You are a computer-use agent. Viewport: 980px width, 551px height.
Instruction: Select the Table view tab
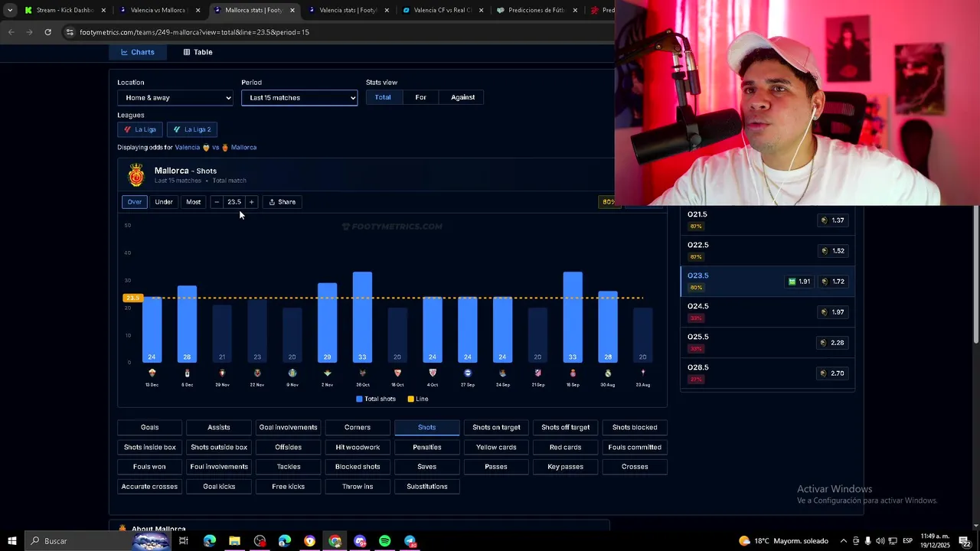[x=198, y=52]
